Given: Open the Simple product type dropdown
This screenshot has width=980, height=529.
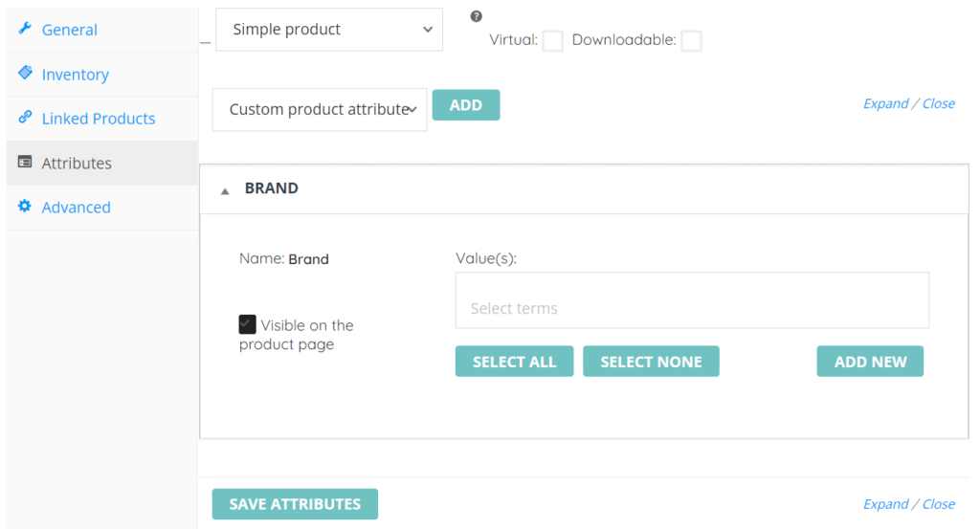Looking at the screenshot, I should coord(329,30).
